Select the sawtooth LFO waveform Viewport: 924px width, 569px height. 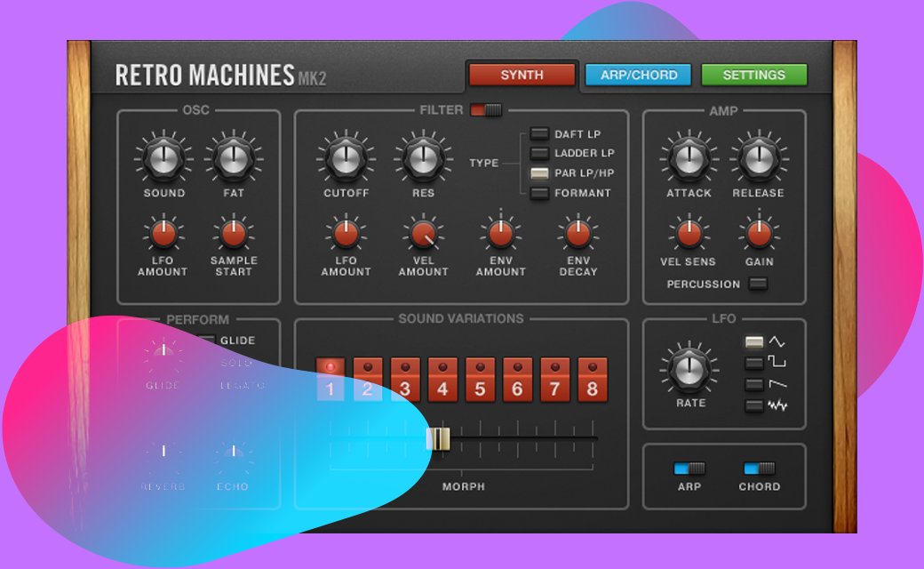(x=754, y=384)
